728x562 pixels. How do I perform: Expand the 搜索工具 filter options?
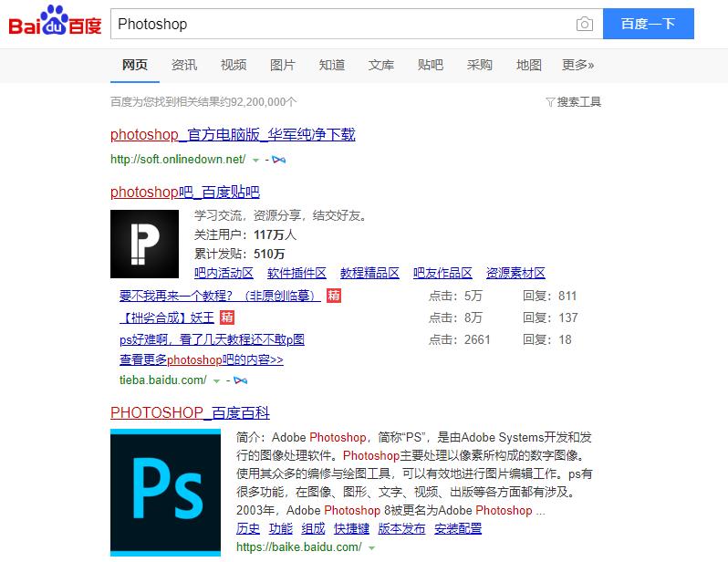tap(573, 102)
